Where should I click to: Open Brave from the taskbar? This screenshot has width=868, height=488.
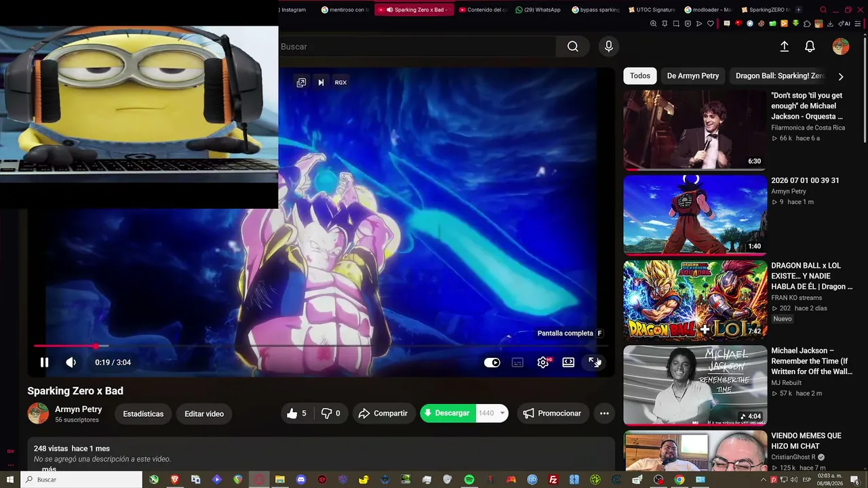(x=175, y=480)
